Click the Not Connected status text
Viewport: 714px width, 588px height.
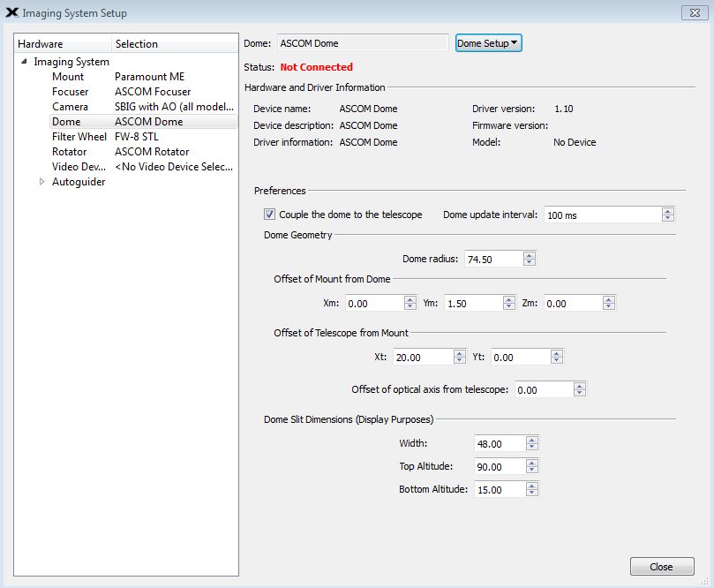click(317, 67)
